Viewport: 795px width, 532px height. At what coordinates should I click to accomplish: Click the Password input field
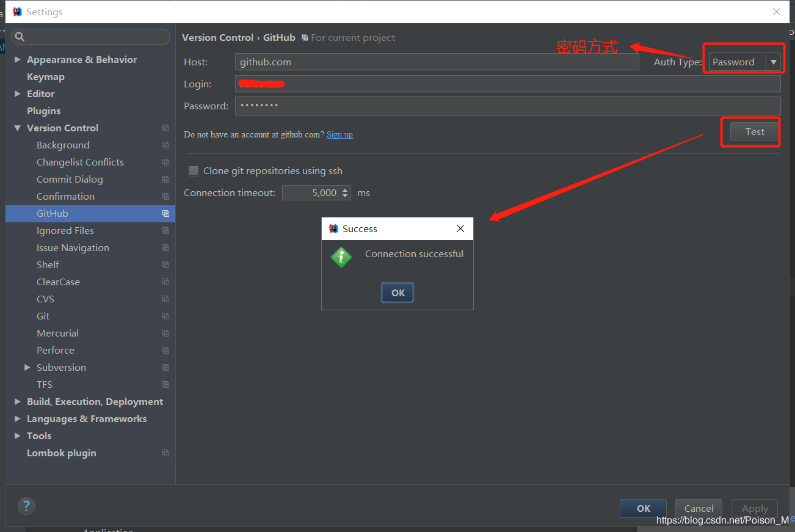pyautogui.click(x=507, y=106)
